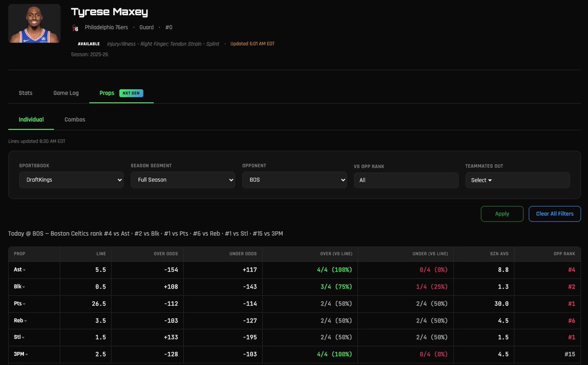The width and height of the screenshot is (588, 365).
Task: Click the Stl over odds +133
Action: [x=171, y=338]
